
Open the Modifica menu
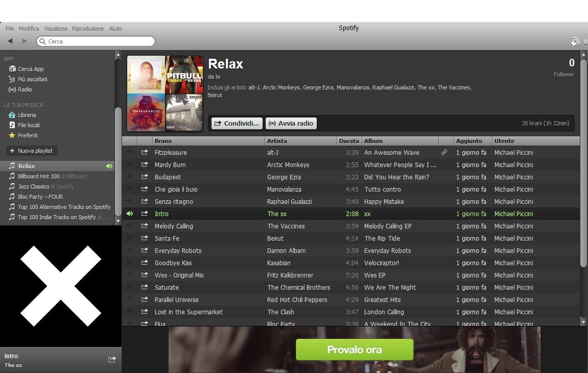coord(29,29)
